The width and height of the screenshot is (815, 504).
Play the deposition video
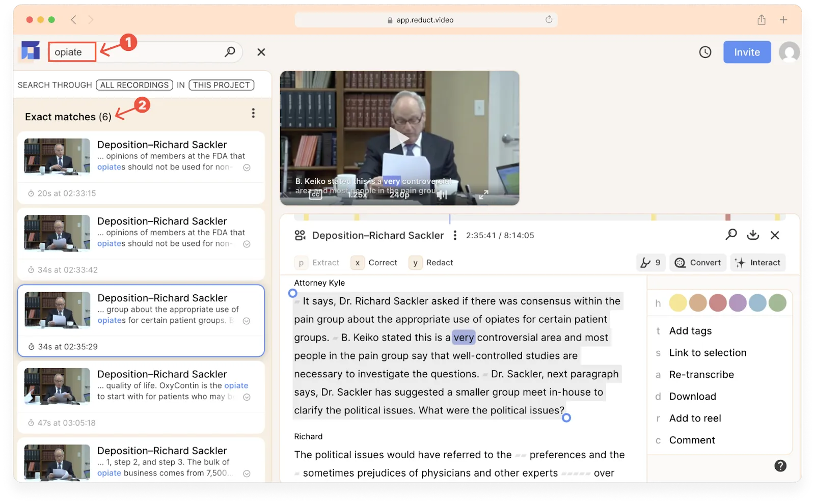(399, 138)
